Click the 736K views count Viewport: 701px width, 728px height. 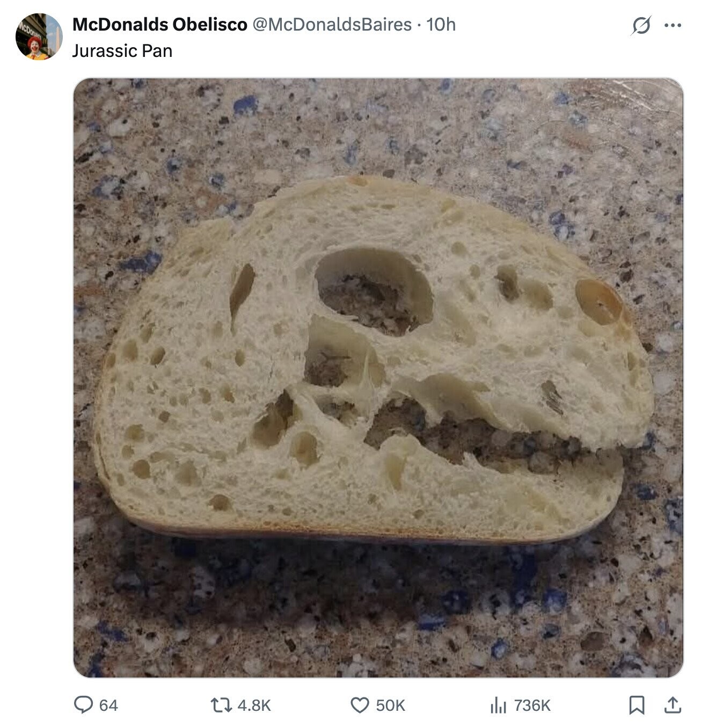coord(532,705)
